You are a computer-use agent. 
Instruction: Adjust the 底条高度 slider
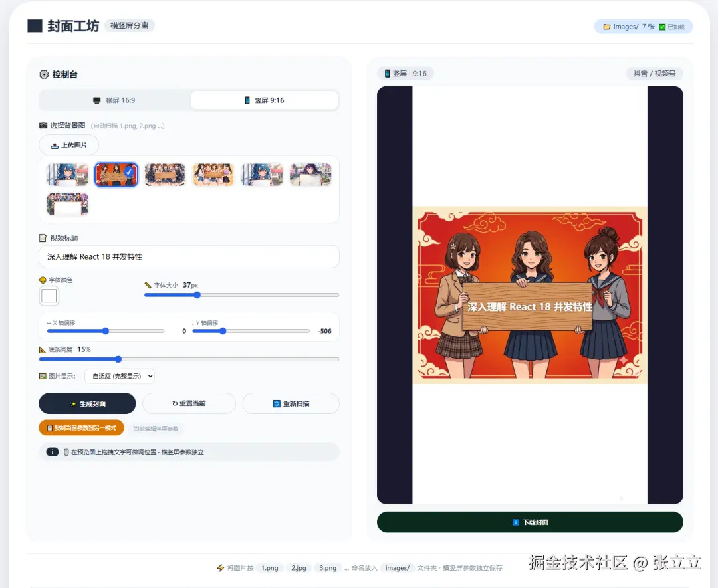point(189,359)
